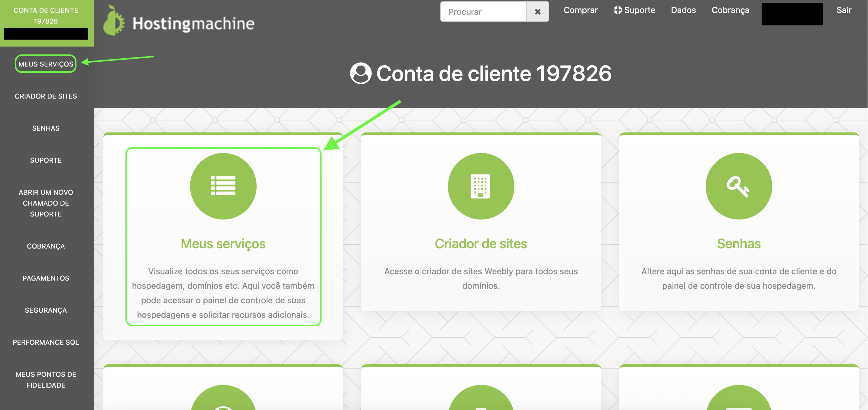Open Cobrança in the top navigation
The image size is (868, 410).
coord(730,10)
